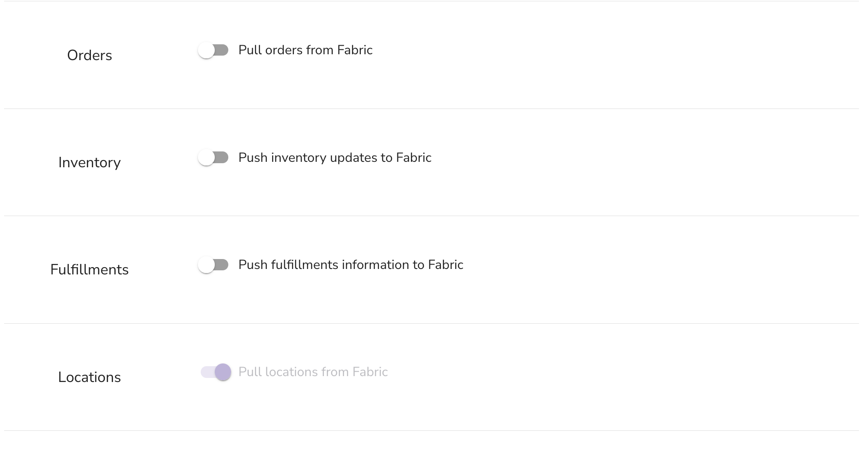Click the disabled Pull locations from Fabric switch

pyautogui.click(x=216, y=372)
